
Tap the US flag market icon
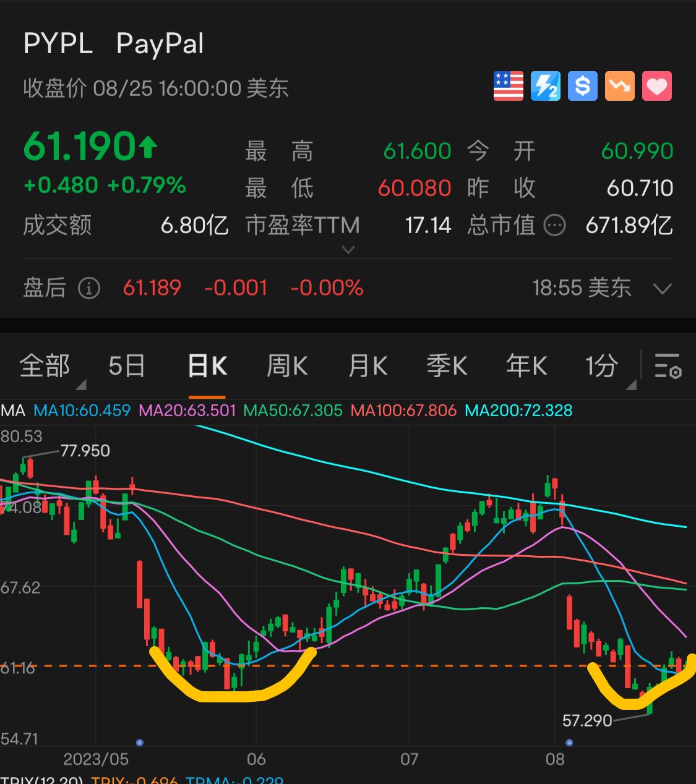coord(509,86)
